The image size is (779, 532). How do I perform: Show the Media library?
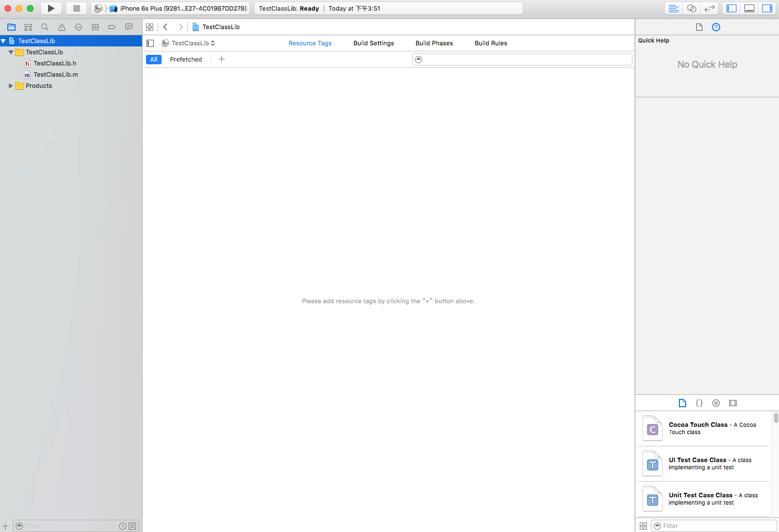(x=733, y=403)
